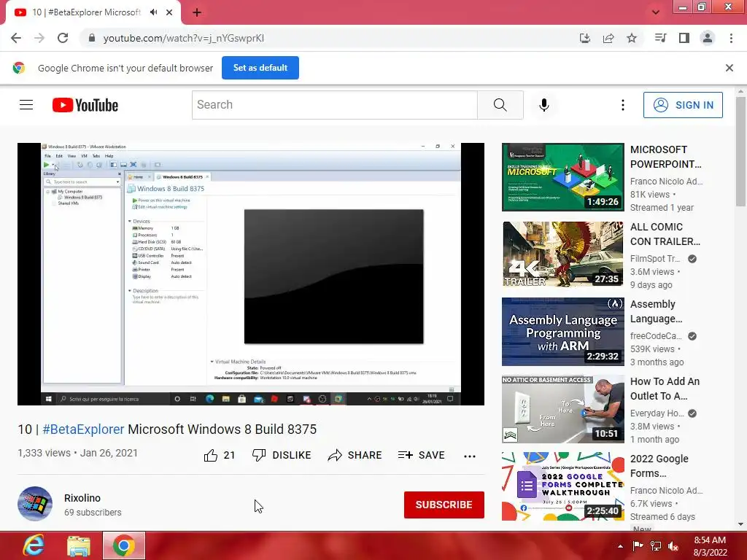This screenshot has height=560, width=747.
Task: Open Chrome three-dot menu
Action: (731, 38)
